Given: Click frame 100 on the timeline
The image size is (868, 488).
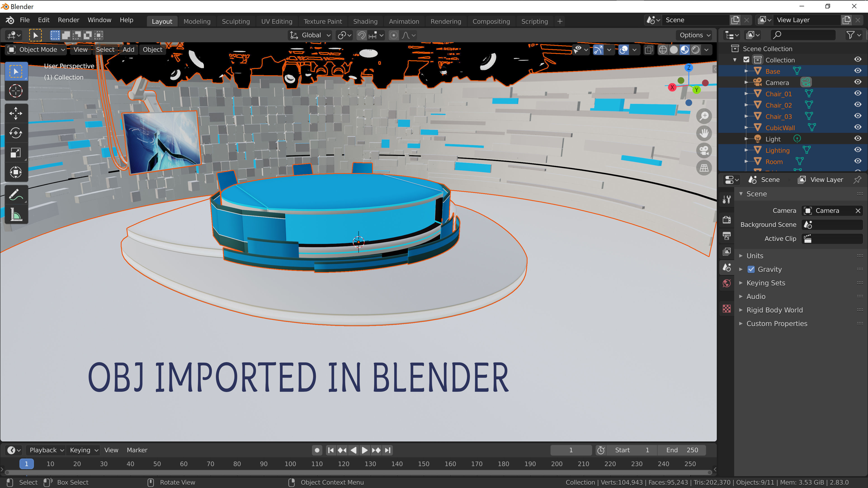Looking at the screenshot, I should 290,464.
